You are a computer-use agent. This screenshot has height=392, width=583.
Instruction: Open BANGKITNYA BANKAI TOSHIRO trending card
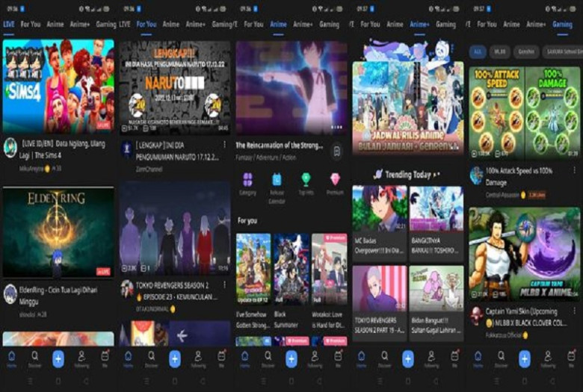(437, 224)
